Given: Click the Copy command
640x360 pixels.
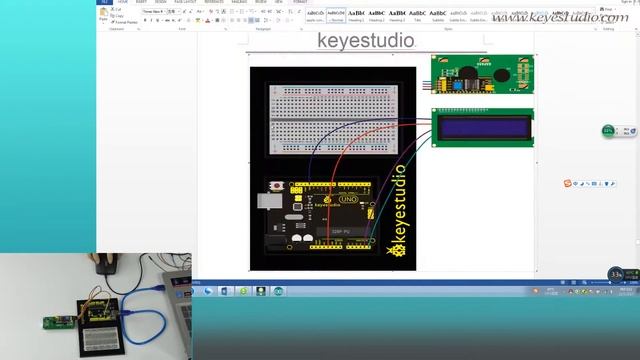Looking at the screenshot, I should click(117, 16).
